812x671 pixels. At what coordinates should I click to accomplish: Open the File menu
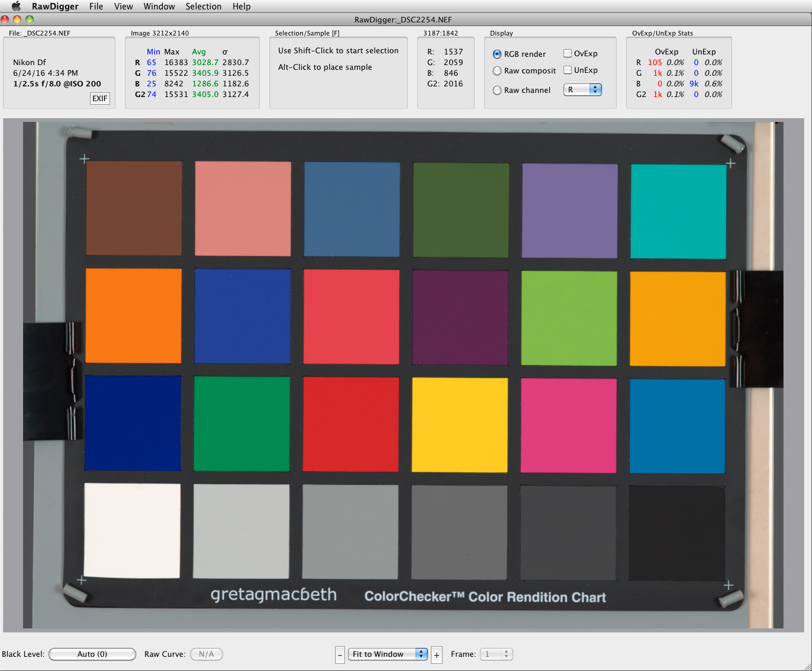pos(96,7)
